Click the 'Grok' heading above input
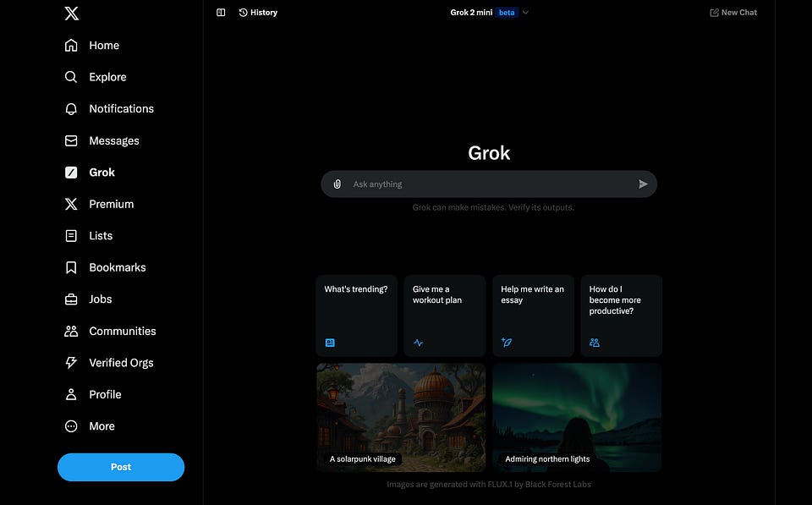This screenshot has width=812, height=505. click(489, 153)
